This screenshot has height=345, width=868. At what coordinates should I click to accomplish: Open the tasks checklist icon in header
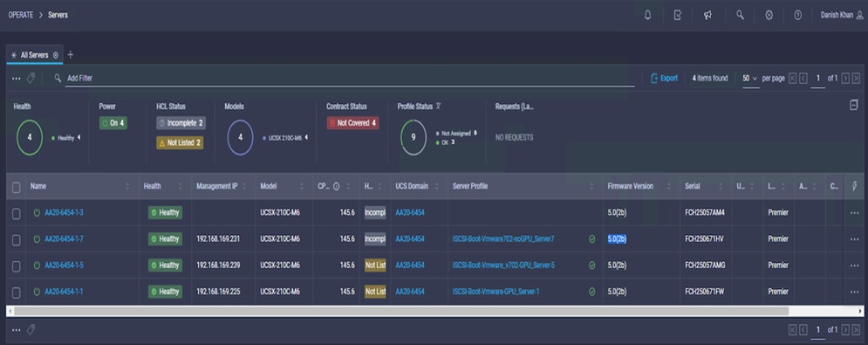[x=678, y=16]
